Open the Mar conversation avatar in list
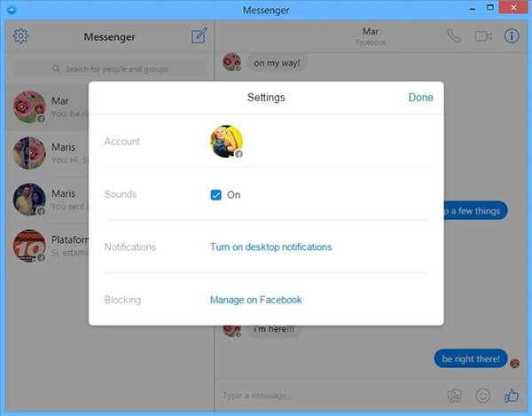Screen dimensions: 532x416 click(x=29, y=106)
